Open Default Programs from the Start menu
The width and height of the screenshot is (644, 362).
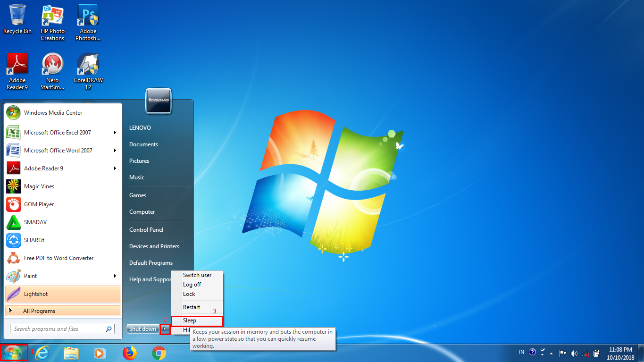(x=151, y=263)
